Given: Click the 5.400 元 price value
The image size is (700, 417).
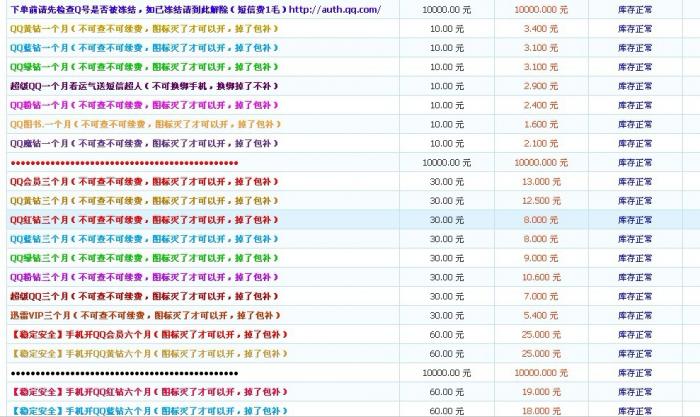Looking at the screenshot, I should click(541, 316).
